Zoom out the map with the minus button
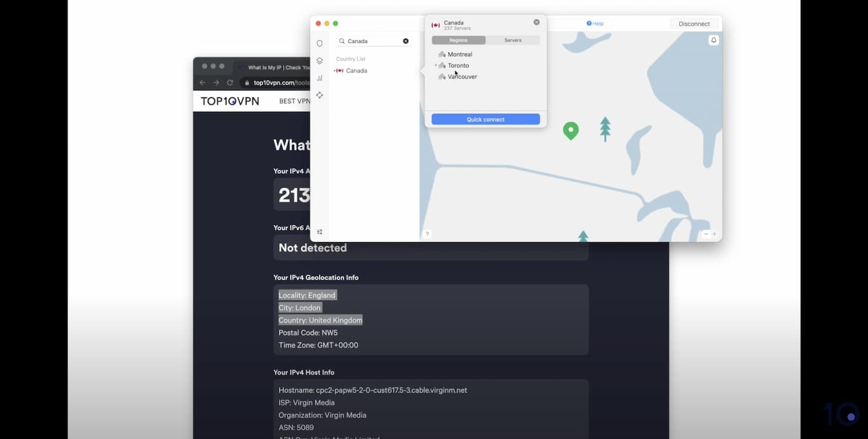The image size is (868, 439). [706, 234]
